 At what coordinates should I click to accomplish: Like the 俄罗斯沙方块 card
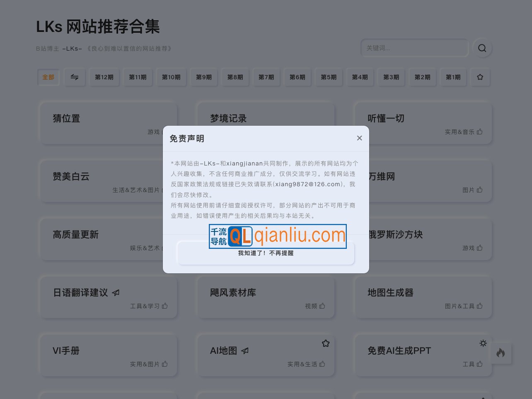point(479,248)
